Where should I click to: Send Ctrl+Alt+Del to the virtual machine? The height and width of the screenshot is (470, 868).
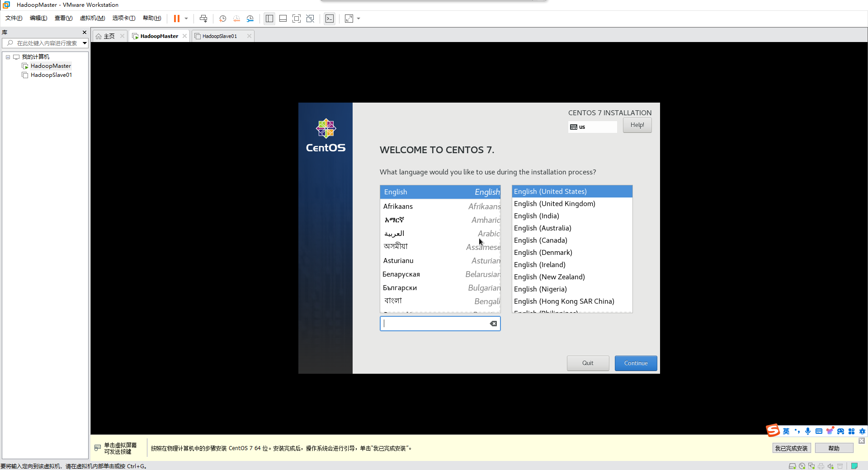click(203, 19)
